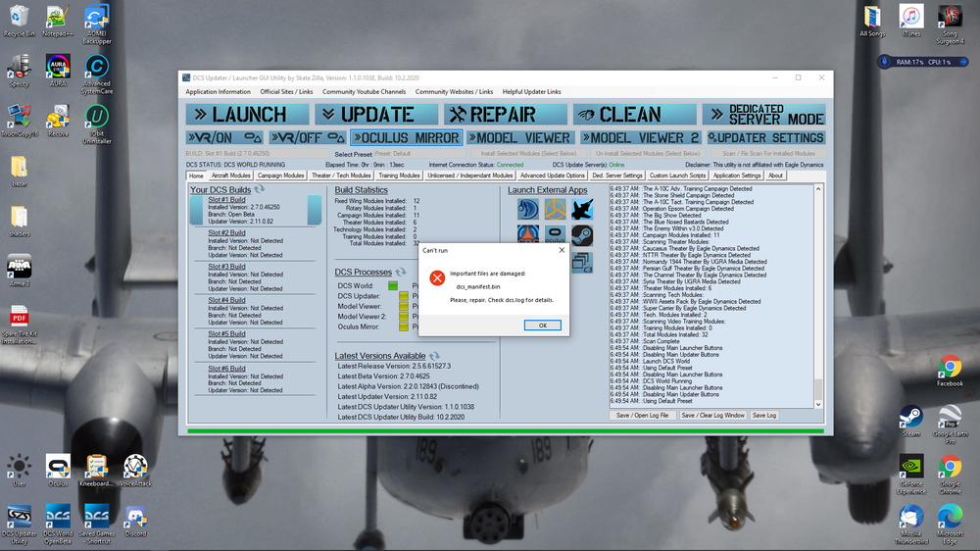Launch the Oculus app from external apps
Viewport: 980px width, 551px height.
tap(555, 234)
